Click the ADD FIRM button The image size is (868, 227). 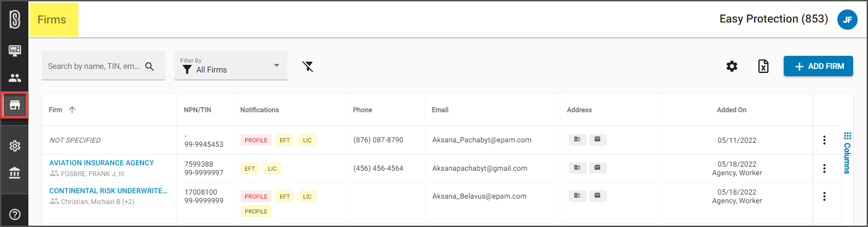point(818,66)
